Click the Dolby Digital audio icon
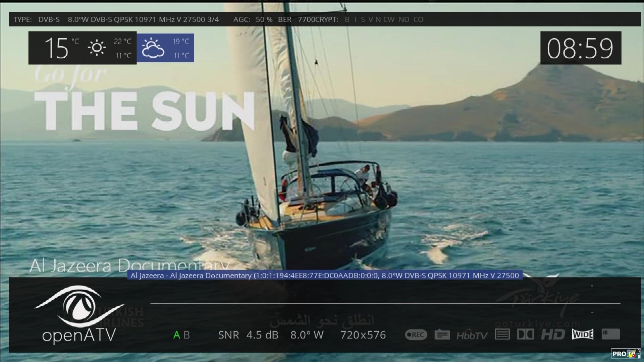The width and height of the screenshot is (644, 362). [x=525, y=334]
